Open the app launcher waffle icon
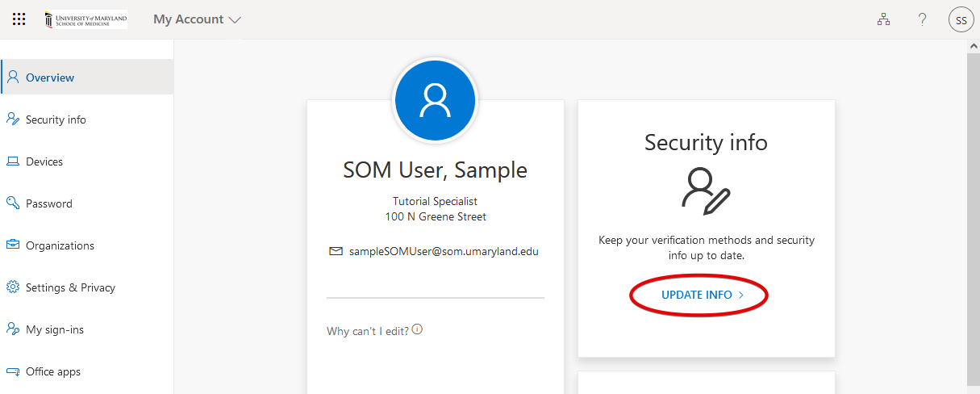Screen dimensions: 980x394 pyautogui.click(x=19, y=19)
